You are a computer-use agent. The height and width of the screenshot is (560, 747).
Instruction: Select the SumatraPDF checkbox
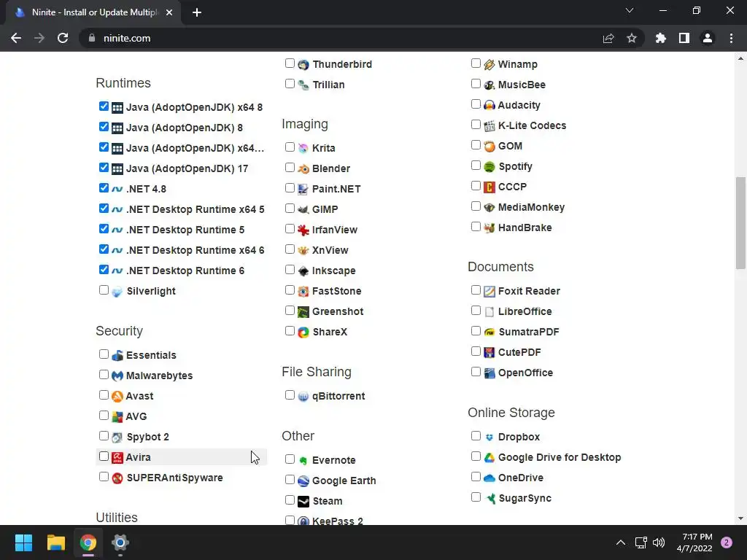476,331
